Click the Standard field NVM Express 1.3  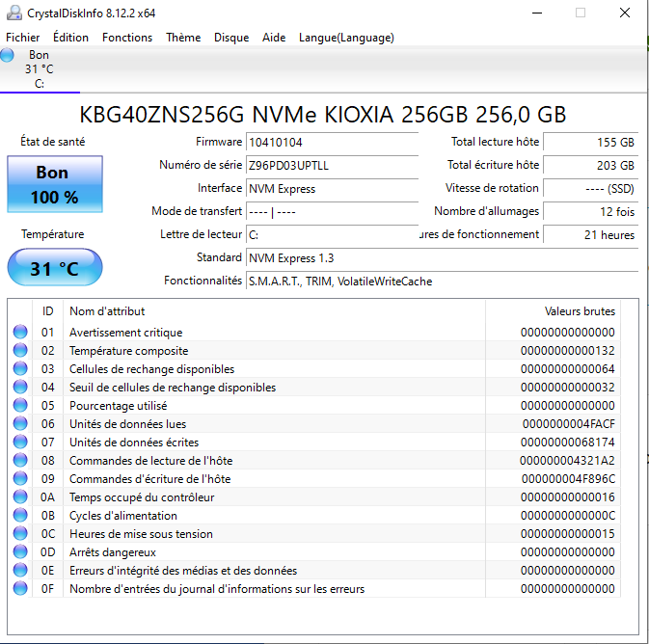tap(442, 258)
